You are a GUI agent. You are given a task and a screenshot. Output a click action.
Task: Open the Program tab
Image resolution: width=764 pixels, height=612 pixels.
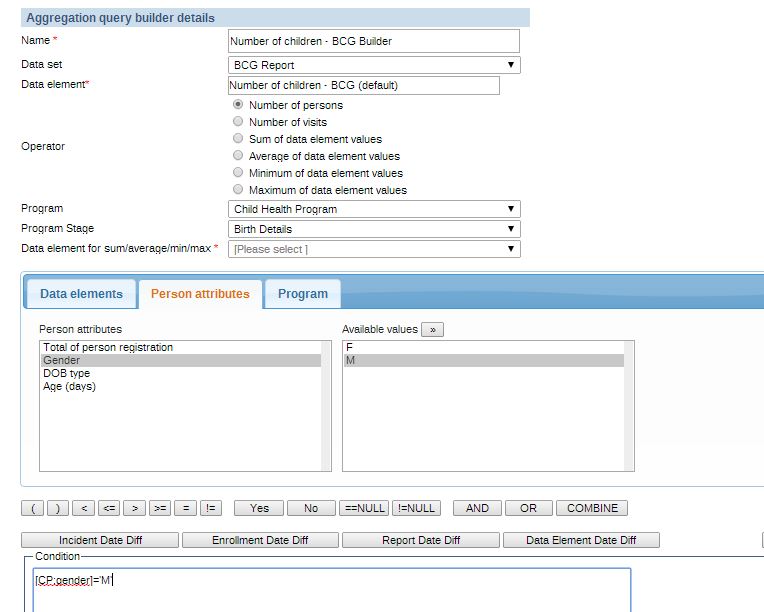click(x=303, y=294)
